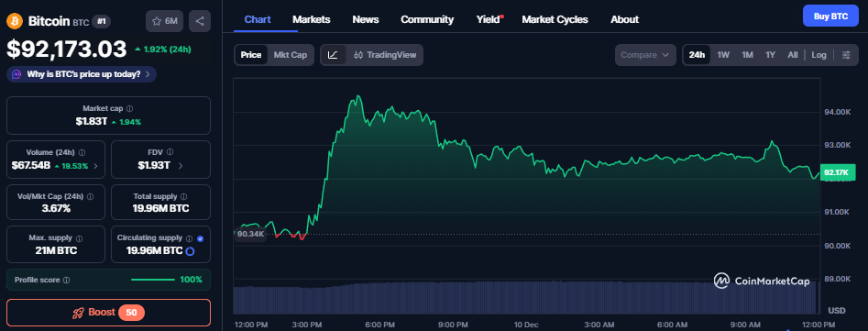Click the 19.96M BTC total supply value

tap(161, 209)
